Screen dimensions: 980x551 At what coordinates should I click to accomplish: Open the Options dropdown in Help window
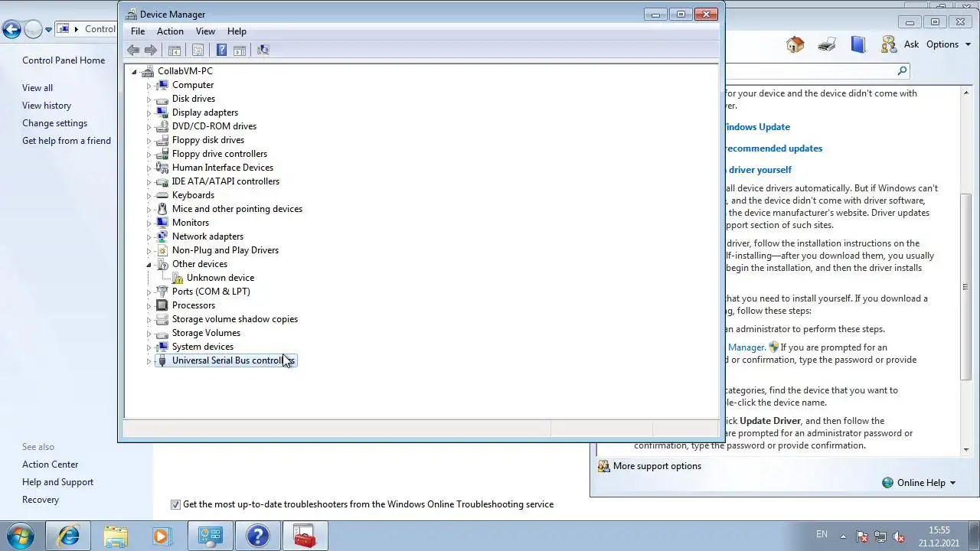(949, 44)
